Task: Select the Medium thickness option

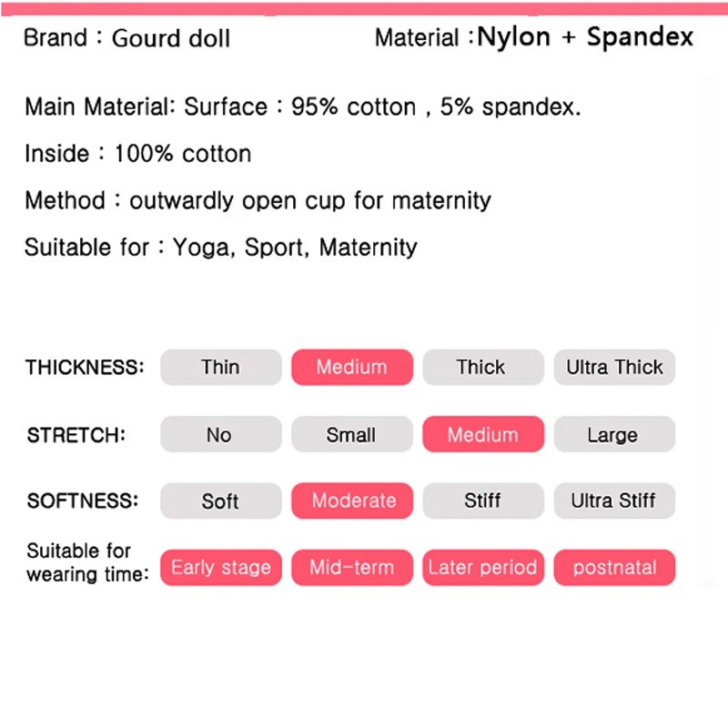Action: click(352, 368)
